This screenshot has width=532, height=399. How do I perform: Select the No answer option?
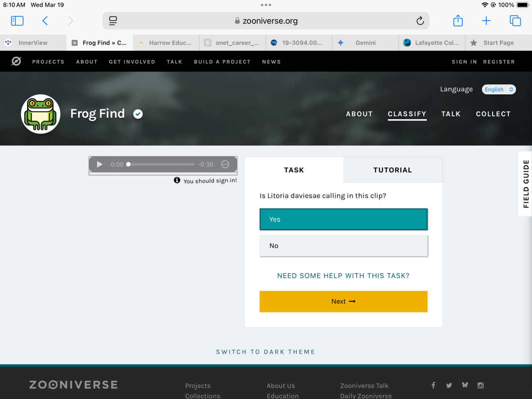click(344, 246)
